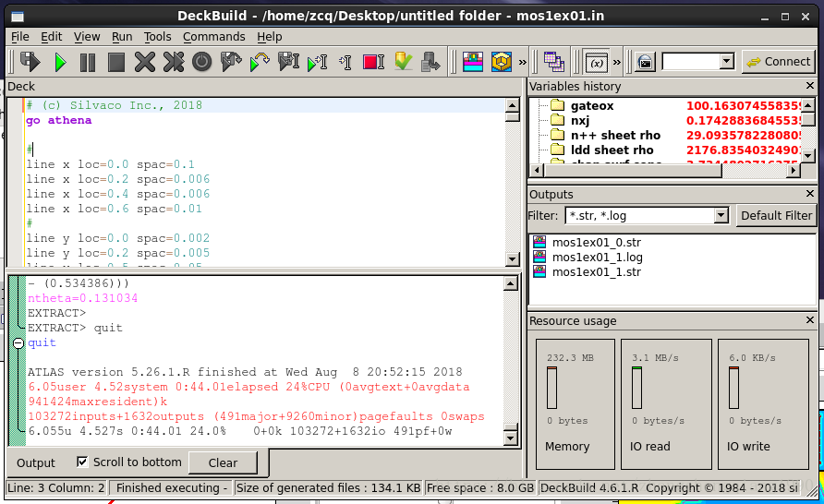
Task: Open the Tools menu
Action: click(158, 37)
